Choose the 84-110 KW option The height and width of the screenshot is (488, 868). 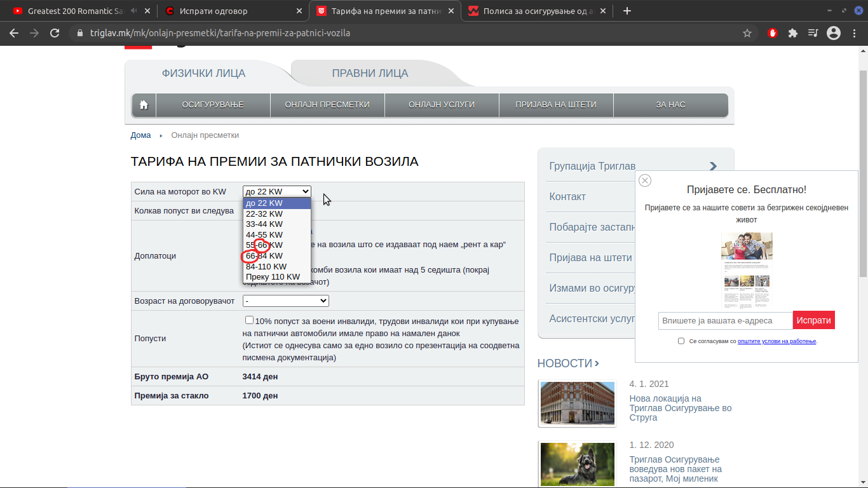[277, 267]
